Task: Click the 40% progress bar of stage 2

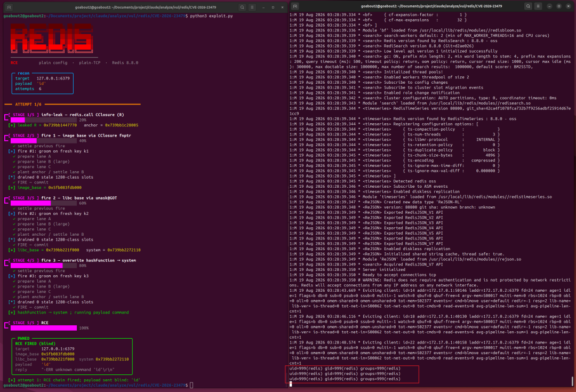Action: coord(43,141)
